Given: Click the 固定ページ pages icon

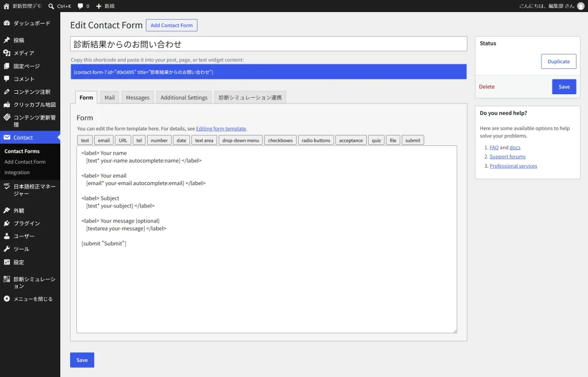Looking at the screenshot, I should (7, 66).
